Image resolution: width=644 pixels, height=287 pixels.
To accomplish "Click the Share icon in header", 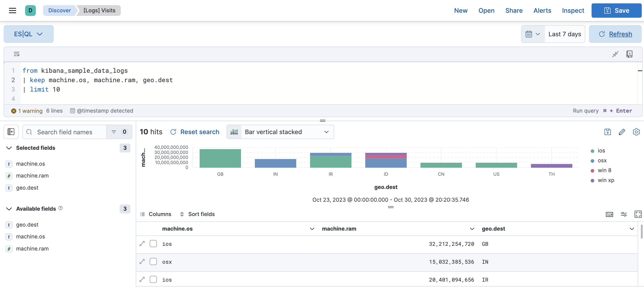I will (x=514, y=10).
